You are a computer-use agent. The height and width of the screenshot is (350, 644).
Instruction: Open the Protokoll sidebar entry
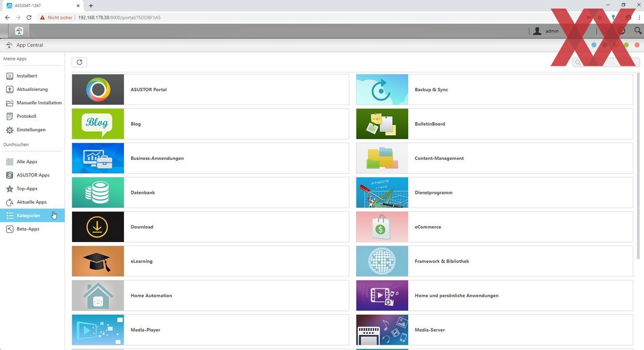pyautogui.click(x=32, y=116)
